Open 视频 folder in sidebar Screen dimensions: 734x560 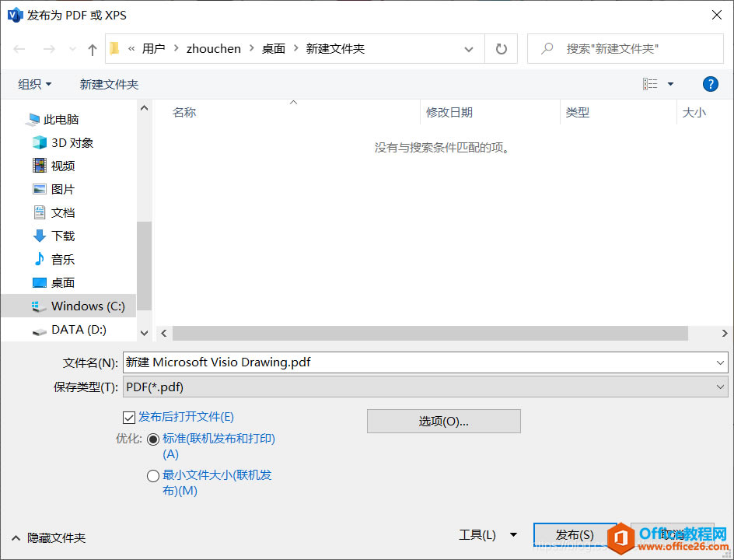click(x=54, y=166)
